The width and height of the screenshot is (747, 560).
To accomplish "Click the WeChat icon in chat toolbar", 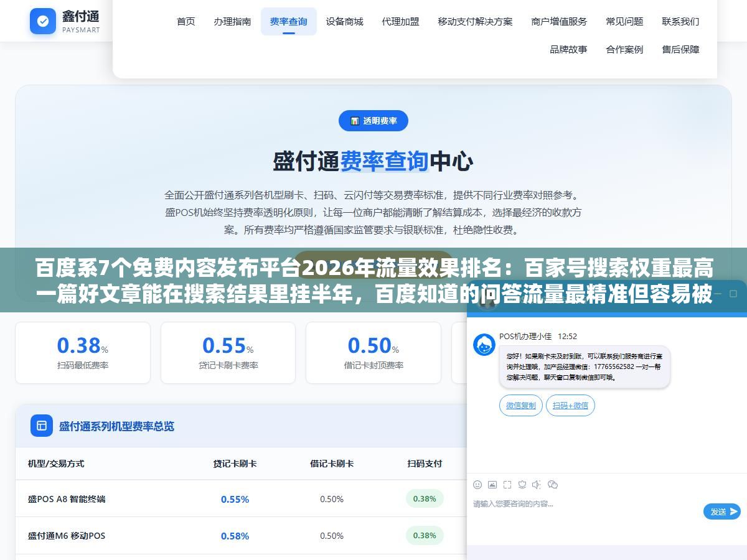I will (552, 484).
